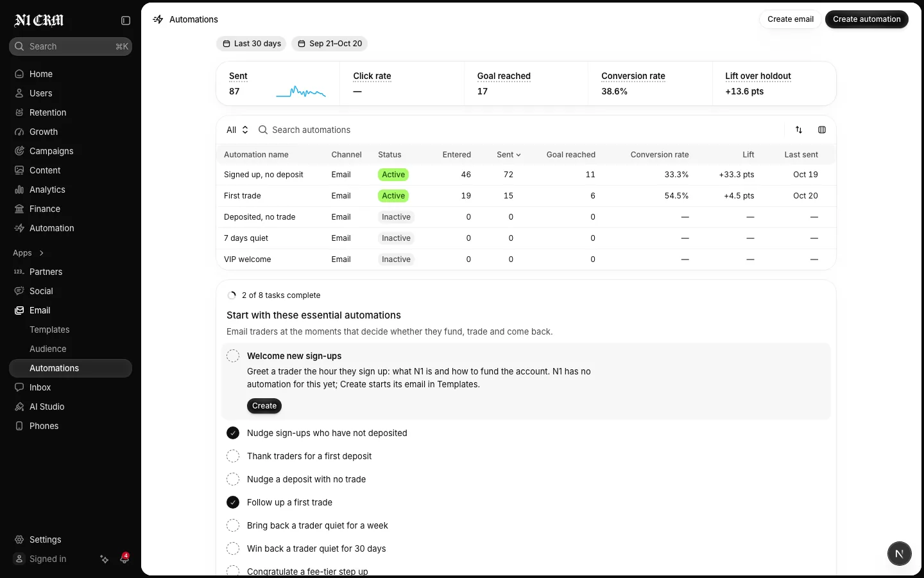Click Create under Welcome new sign-ups
Image resolution: width=924 pixels, height=578 pixels.
[x=264, y=406]
